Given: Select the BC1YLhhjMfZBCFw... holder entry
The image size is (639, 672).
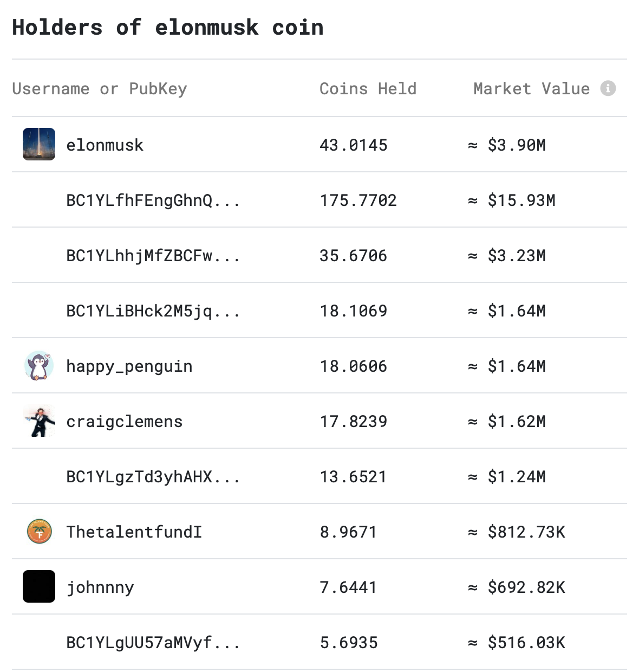Looking at the screenshot, I should tap(153, 256).
